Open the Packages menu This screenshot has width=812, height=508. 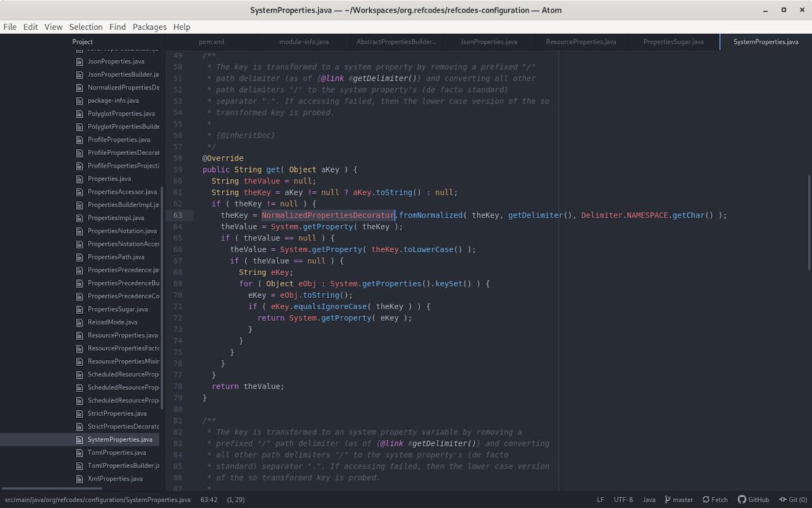coord(150,27)
